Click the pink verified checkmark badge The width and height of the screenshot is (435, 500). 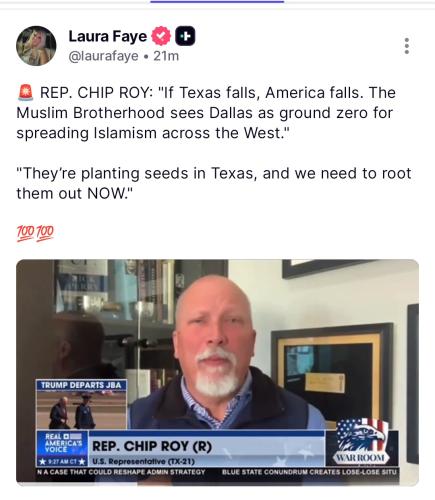[x=161, y=36]
